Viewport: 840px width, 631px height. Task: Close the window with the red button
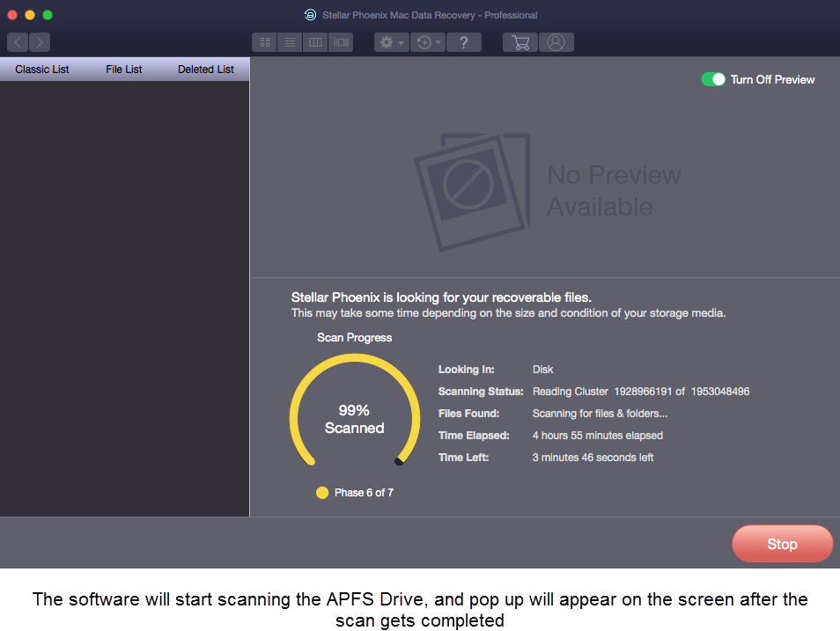pos(12,15)
